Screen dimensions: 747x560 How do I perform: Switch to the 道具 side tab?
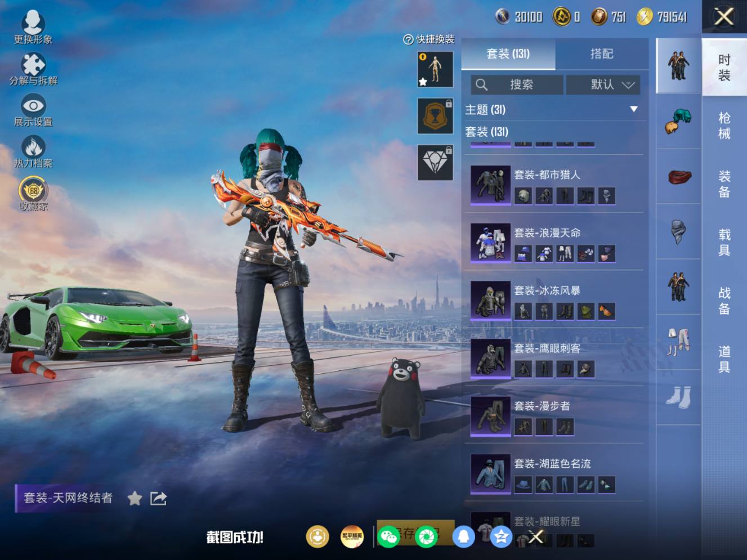[x=724, y=360]
